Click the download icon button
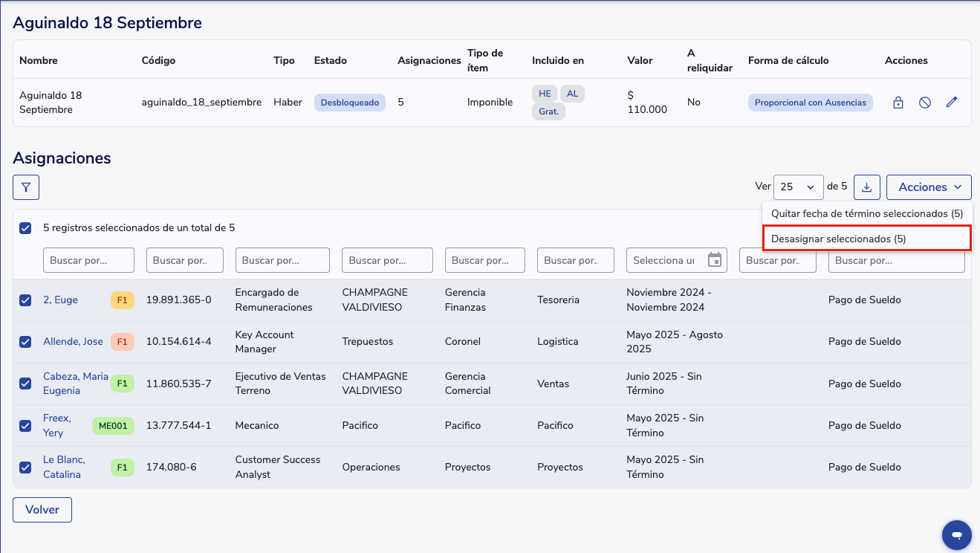This screenshot has width=980, height=553. (x=866, y=187)
